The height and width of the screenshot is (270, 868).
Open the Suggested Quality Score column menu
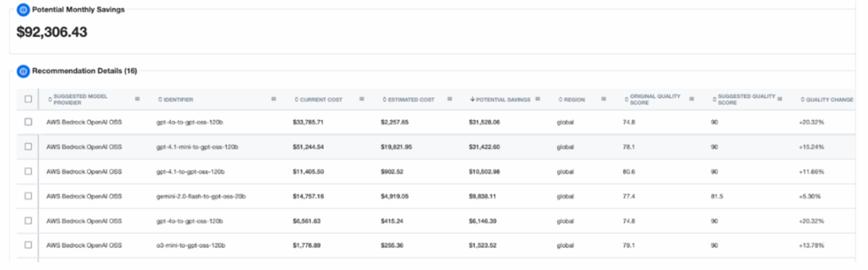point(779,99)
